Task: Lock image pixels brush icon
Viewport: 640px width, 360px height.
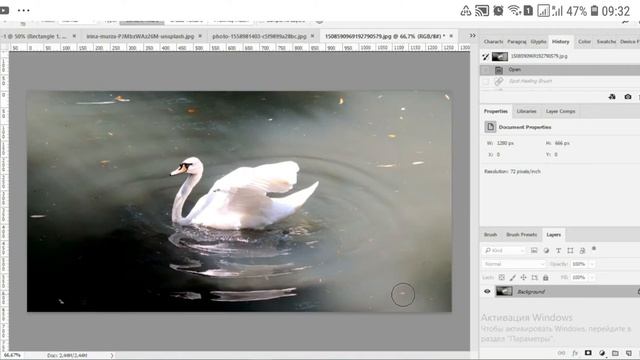Action: (x=513, y=278)
